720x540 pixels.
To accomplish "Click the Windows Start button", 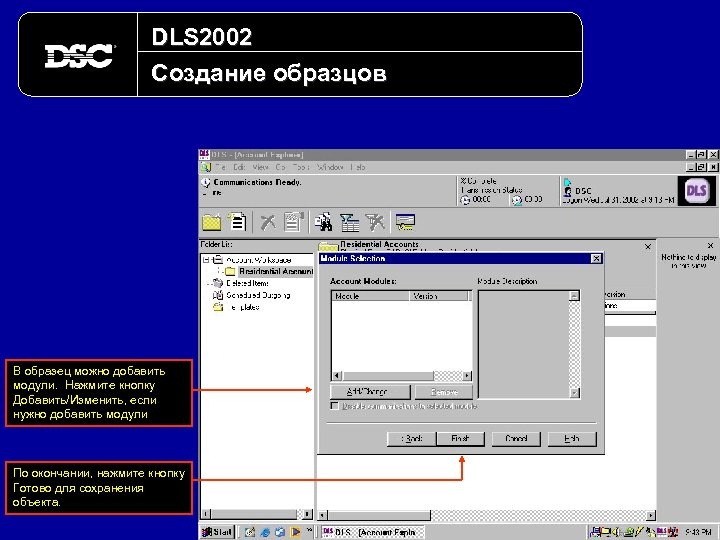I will [218, 532].
